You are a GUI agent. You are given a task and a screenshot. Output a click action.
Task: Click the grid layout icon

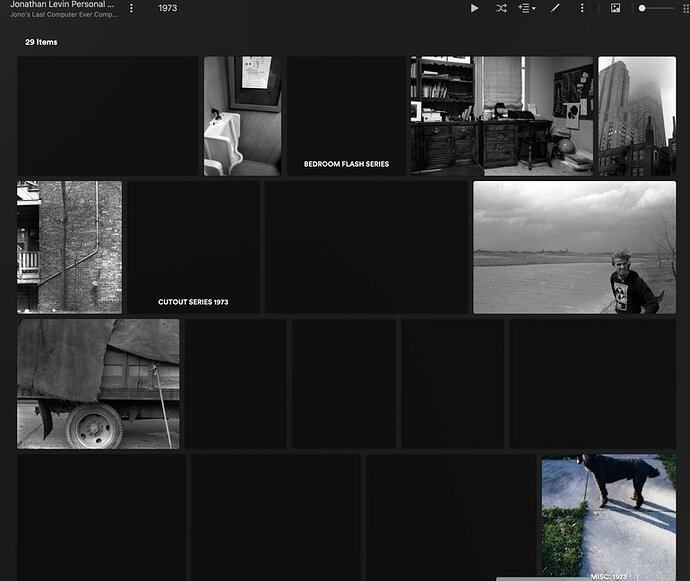tap(686, 8)
